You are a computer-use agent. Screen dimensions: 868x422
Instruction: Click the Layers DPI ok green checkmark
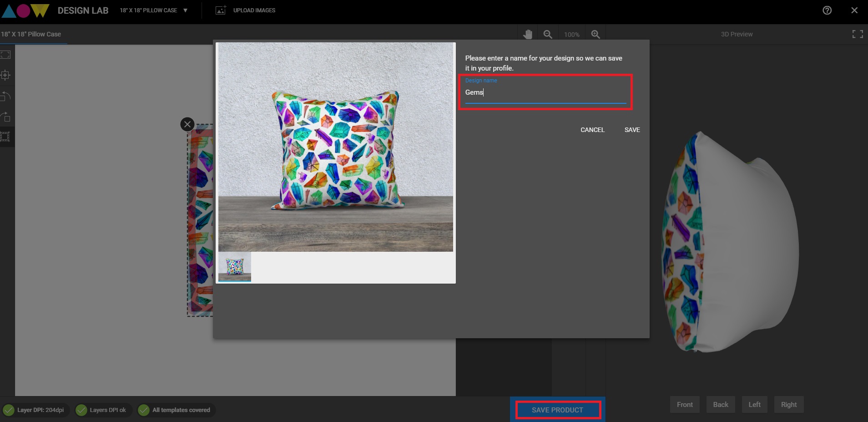(x=81, y=410)
